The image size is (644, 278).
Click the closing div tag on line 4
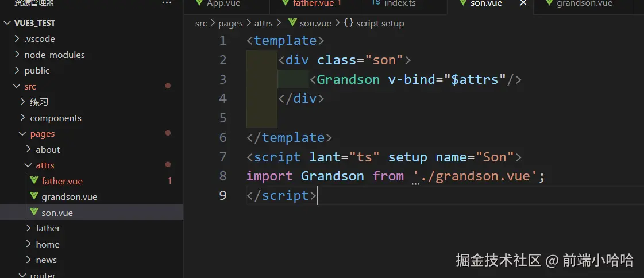(x=301, y=99)
